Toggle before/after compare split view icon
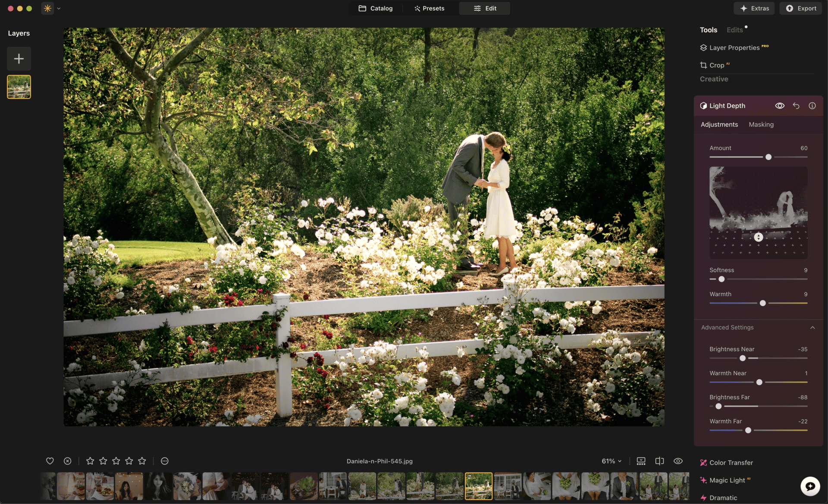 click(659, 461)
